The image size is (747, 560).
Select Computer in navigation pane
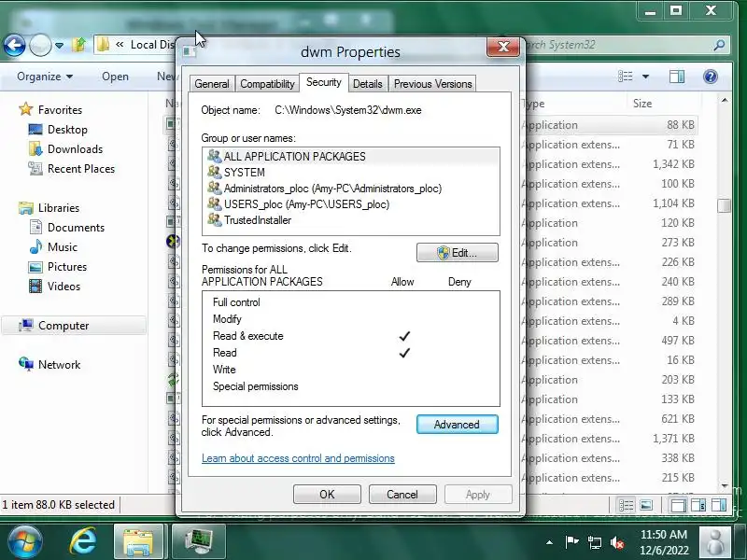[x=74, y=326]
